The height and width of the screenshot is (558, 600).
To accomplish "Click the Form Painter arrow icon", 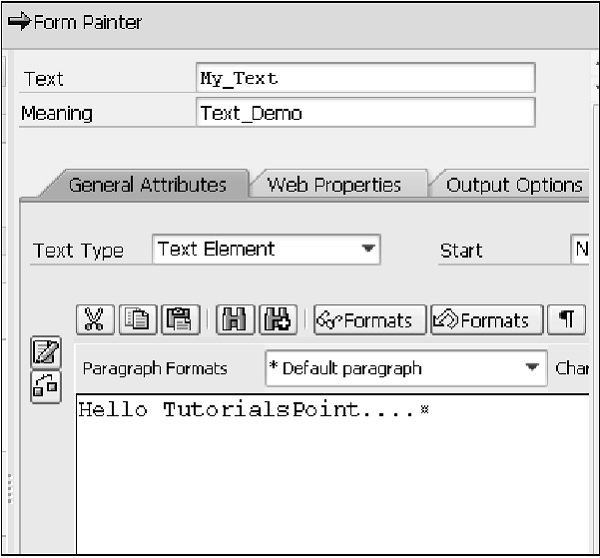I will pos(18,22).
